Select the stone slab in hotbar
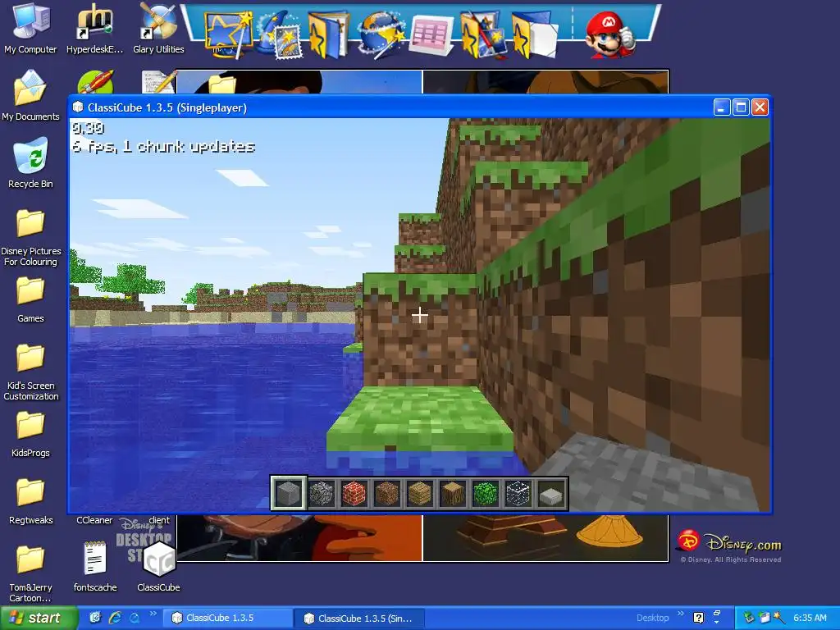 [x=551, y=493]
